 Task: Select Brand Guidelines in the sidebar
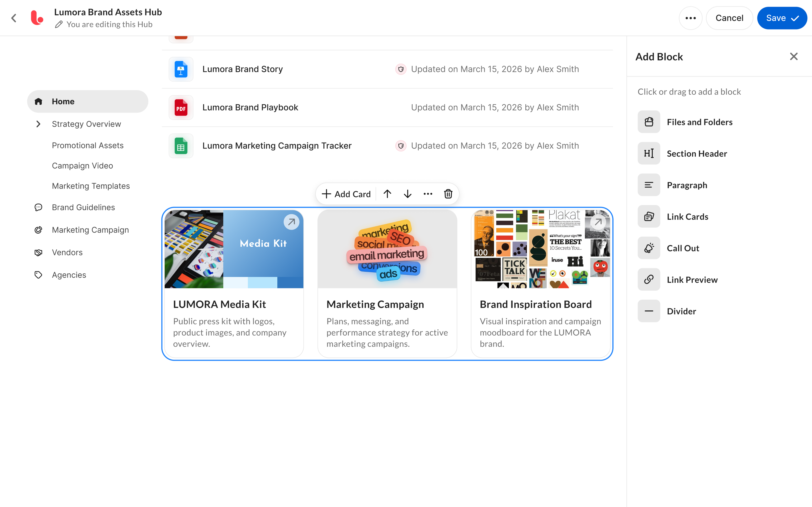click(x=83, y=207)
